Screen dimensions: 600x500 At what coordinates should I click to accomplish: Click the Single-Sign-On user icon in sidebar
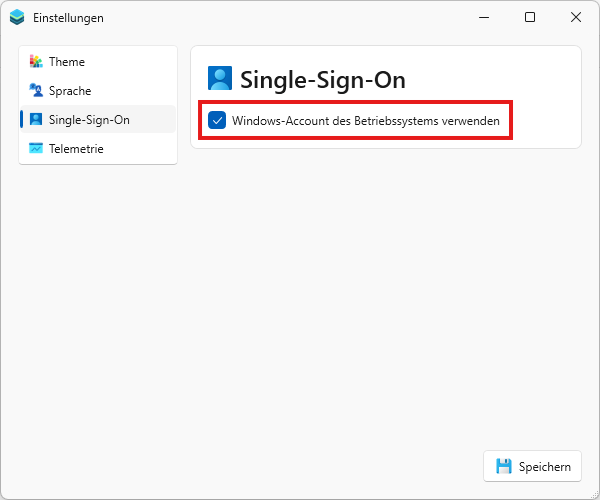[36, 119]
